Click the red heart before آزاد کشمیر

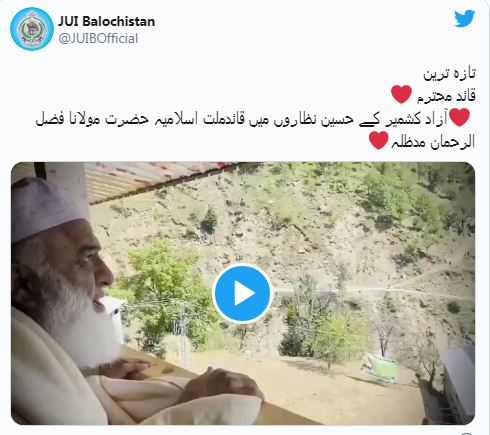[459, 117]
